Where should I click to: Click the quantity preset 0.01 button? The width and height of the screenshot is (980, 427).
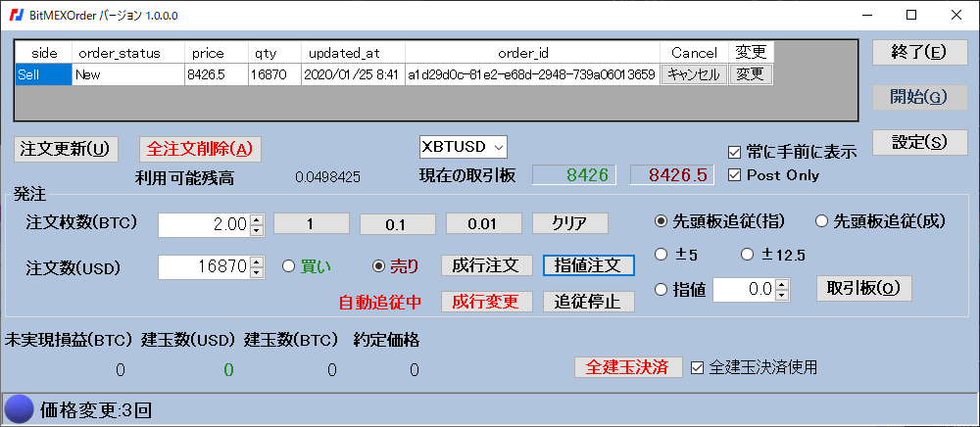[x=484, y=223]
